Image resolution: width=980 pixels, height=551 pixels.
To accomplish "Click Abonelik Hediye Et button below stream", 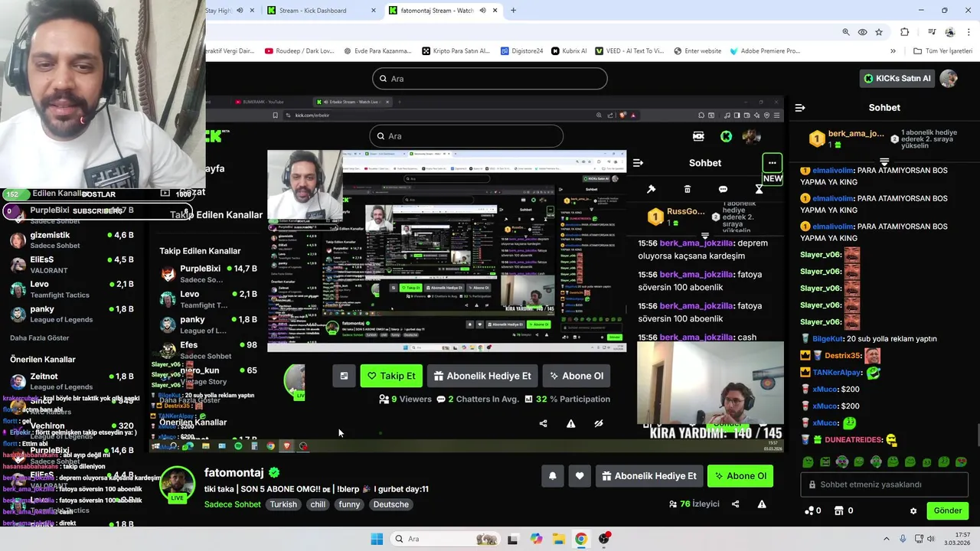I will (x=649, y=476).
